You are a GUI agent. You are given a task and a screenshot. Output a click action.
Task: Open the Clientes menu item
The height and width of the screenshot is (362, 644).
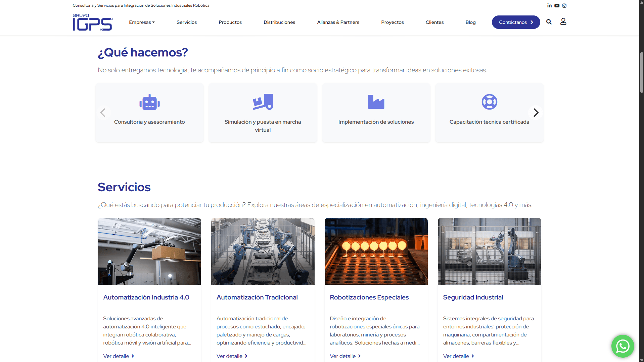point(434,22)
